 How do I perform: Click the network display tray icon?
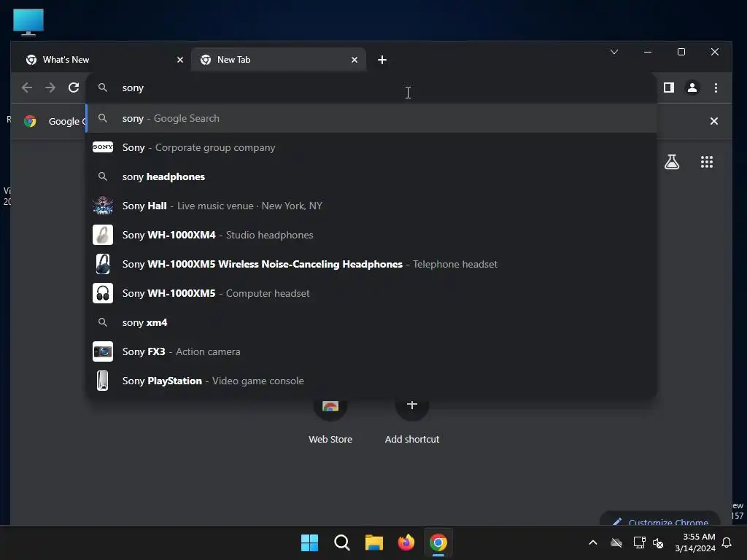click(639, 542)
